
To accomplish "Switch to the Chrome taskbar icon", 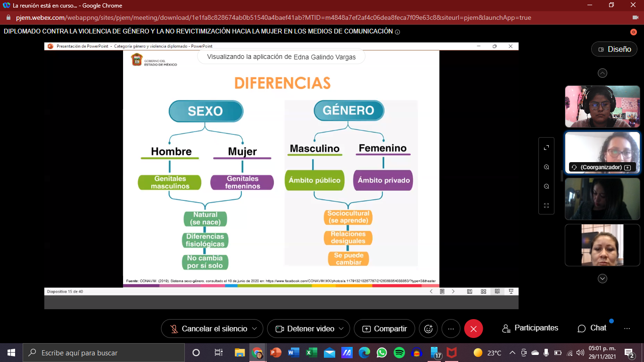I will tap(257, 353).
